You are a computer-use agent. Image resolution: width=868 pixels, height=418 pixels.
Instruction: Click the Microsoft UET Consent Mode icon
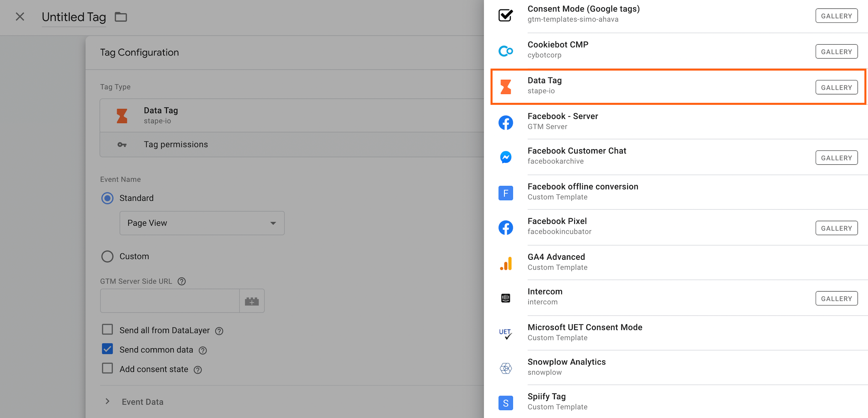pyautogui.click(x=505, y=333)
